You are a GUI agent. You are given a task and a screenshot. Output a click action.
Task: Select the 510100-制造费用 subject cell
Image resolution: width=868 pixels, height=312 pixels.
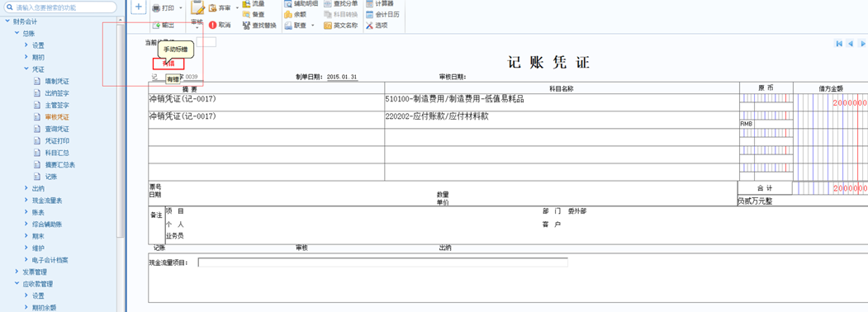click(x=562, y=102)
